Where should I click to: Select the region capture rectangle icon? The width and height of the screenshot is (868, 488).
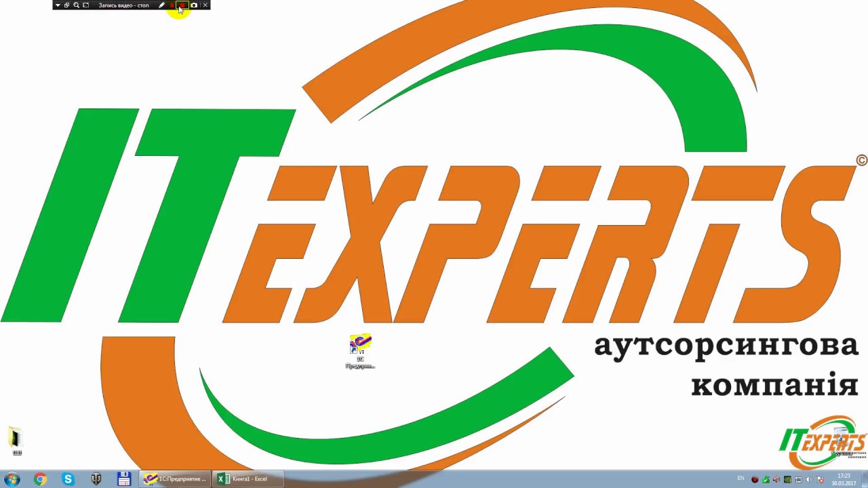pos(85,5)
